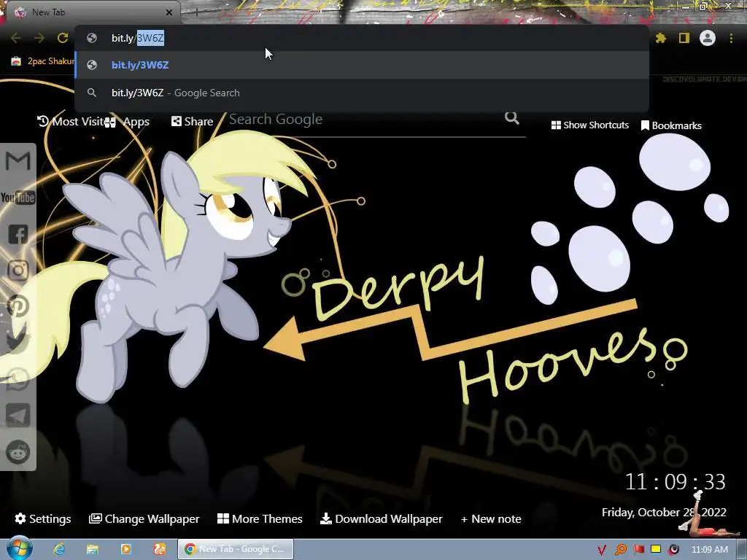The height and width of the screenshot is (560, 747).
Task: Click in the address bar text field
Action: pyautogui.click(x=362, y=38)
